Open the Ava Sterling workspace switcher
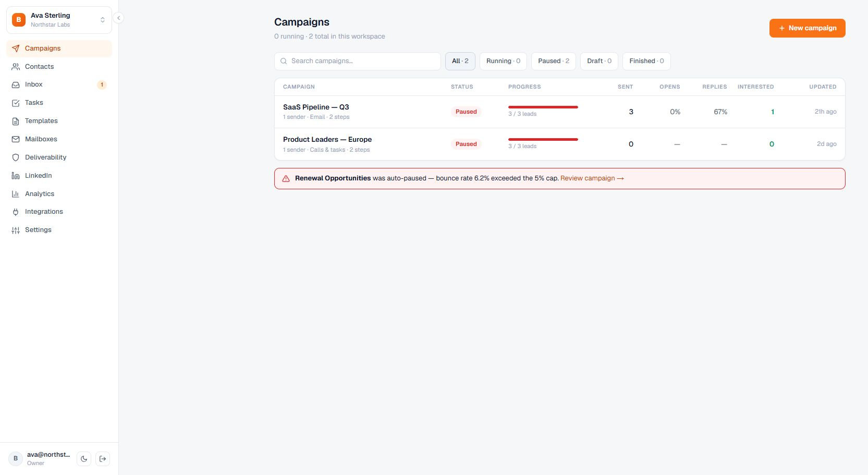The height and width of the screenshot is (475, 868). [59, 20]
